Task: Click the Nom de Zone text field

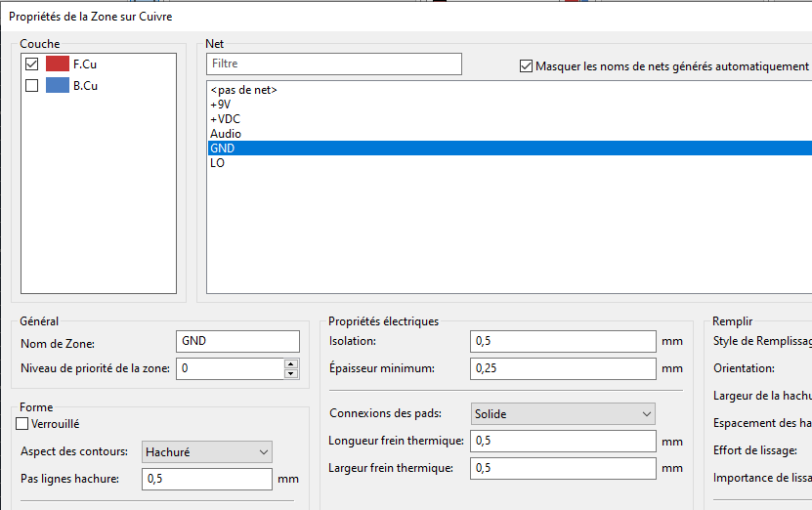Action: coord(237,341)
